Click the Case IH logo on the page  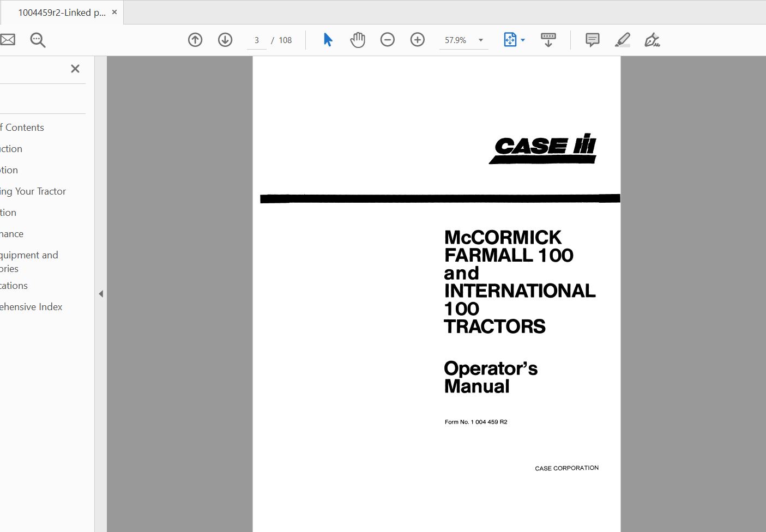543,148
